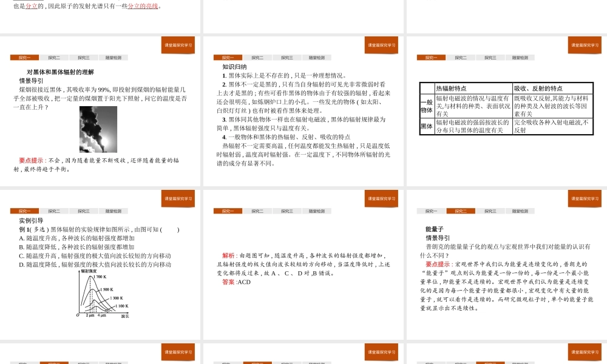Screen dimensions: 607x364
Task: Open 随堂检测 tab on the 知识归纳 slide
Action: pos(316,58)
